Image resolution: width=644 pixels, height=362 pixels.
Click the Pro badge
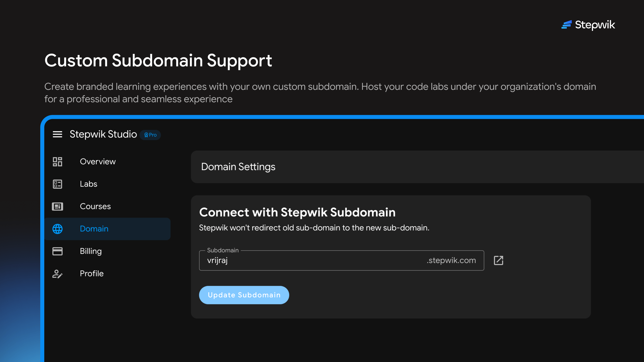[x=150, y=135]
